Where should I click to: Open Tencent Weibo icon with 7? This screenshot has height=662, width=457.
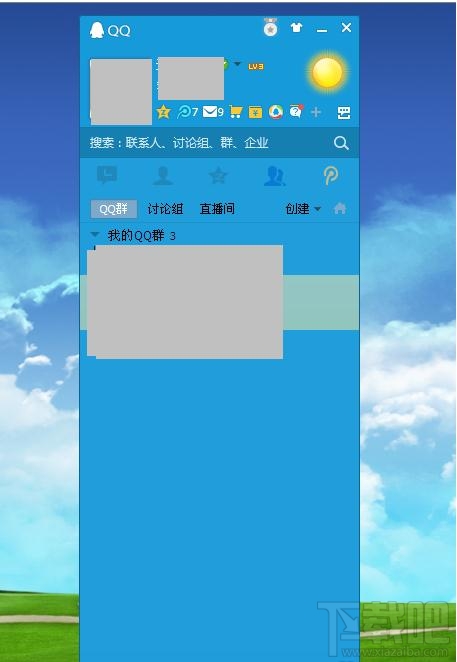188,112
